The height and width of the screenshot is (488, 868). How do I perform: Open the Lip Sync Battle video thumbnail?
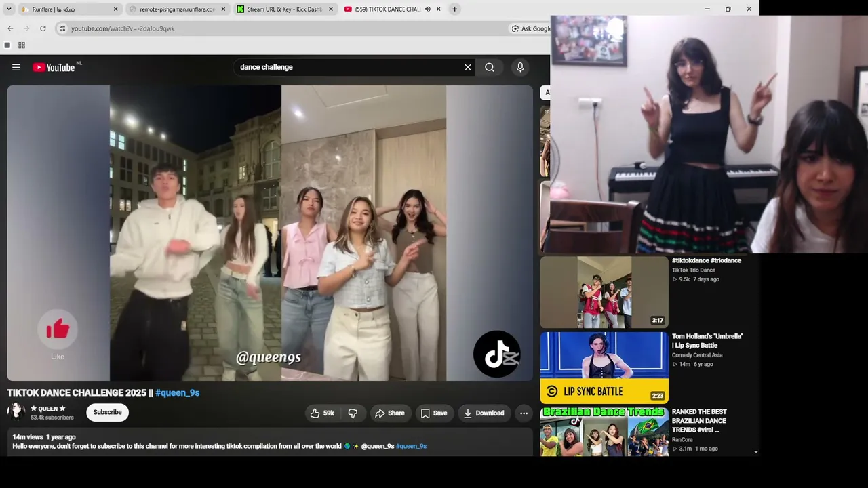click(604, 367)
